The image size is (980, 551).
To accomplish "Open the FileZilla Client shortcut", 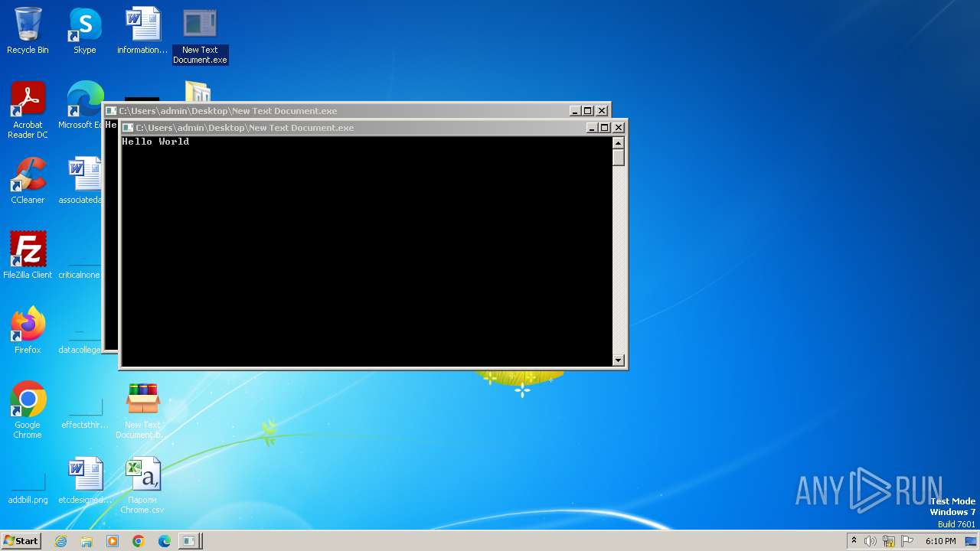I will point(28,255).
